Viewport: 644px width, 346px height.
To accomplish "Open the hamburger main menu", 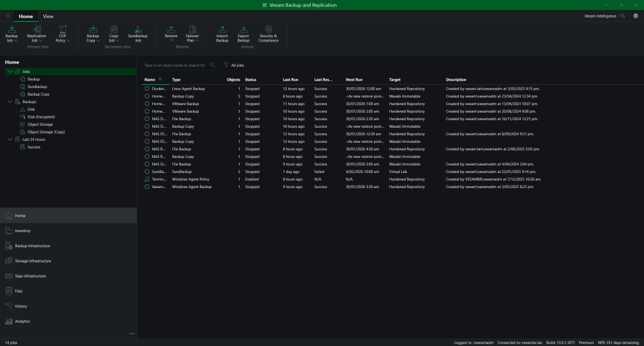I will 8,16.
